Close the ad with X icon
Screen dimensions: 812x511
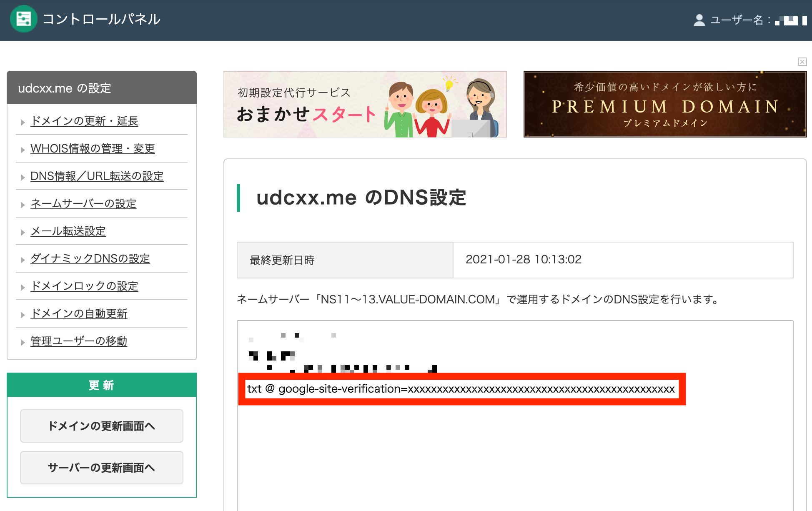[802, 62]
